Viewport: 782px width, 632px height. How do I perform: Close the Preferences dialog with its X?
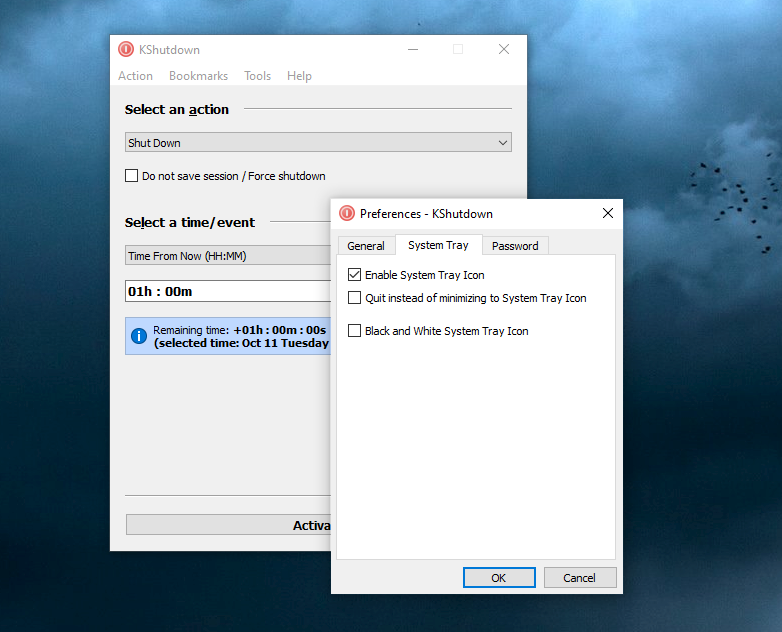(x=607, y=213)
